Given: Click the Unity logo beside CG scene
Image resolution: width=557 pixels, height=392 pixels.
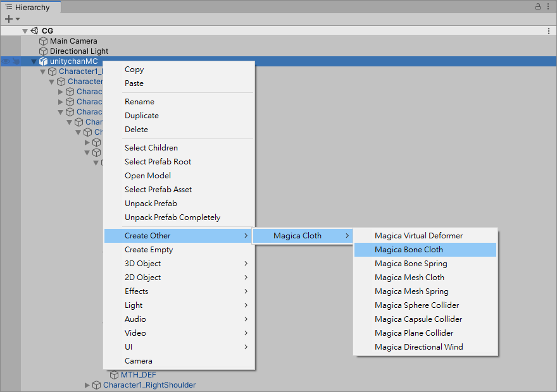Looking at the screenshot, I should (x=35, y=31).
